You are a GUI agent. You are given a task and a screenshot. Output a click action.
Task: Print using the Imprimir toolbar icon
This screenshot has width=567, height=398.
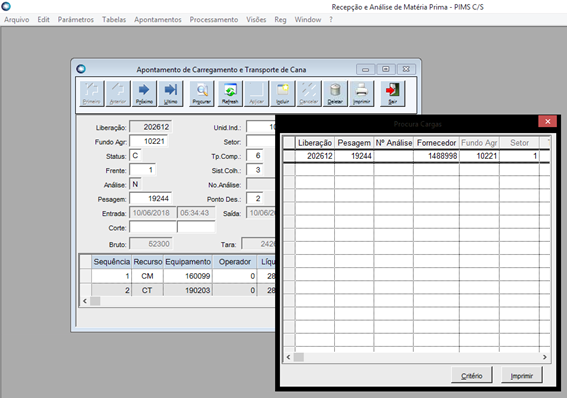tap(362, 94)
